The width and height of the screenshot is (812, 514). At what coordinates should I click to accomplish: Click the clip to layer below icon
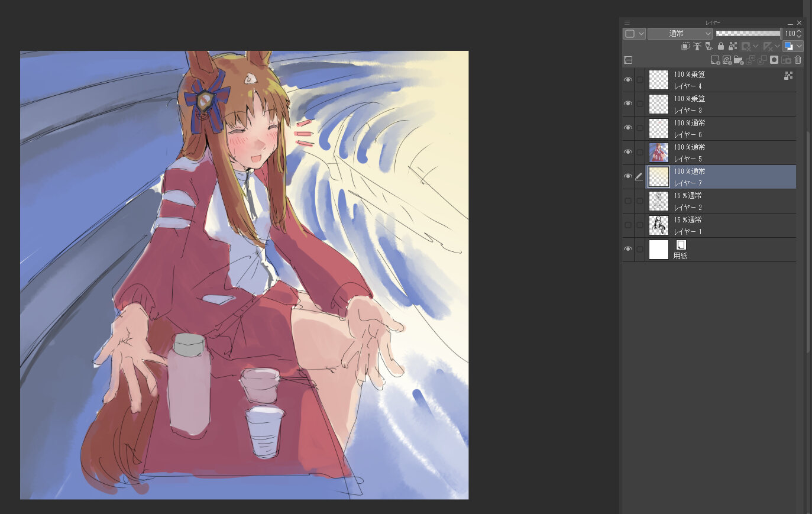[x=685, y=46]
